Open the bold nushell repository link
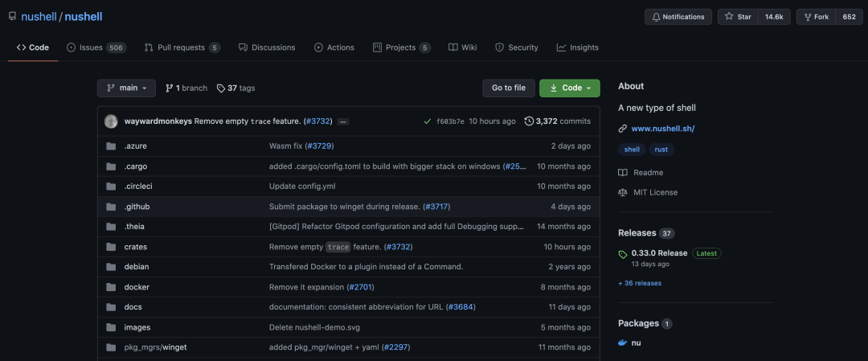Screen dimensions: 868x361 [84, 17]
